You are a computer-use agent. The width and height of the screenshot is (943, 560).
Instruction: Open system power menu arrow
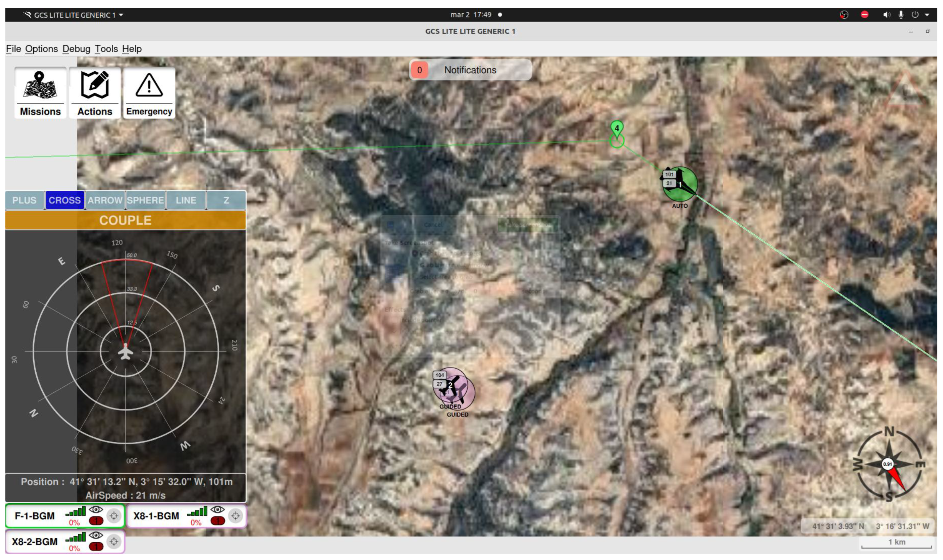pyautogui.click(x=927, y=15)
